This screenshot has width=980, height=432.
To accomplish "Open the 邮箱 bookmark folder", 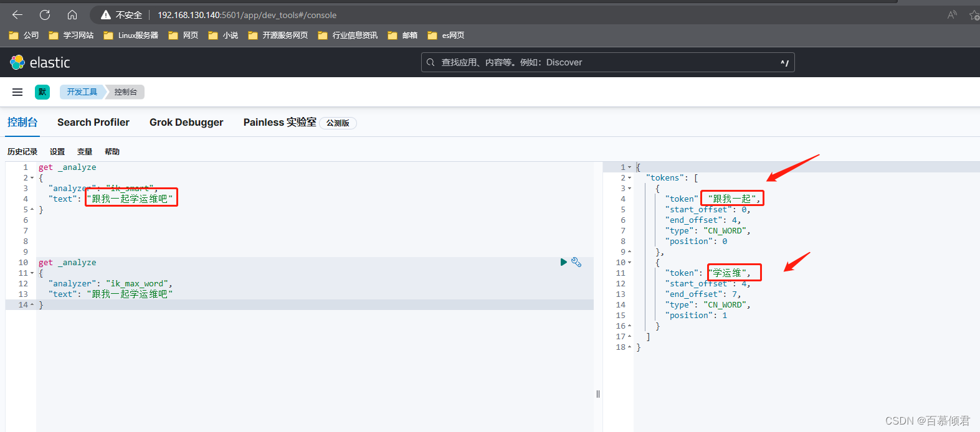I will point(402,35).
